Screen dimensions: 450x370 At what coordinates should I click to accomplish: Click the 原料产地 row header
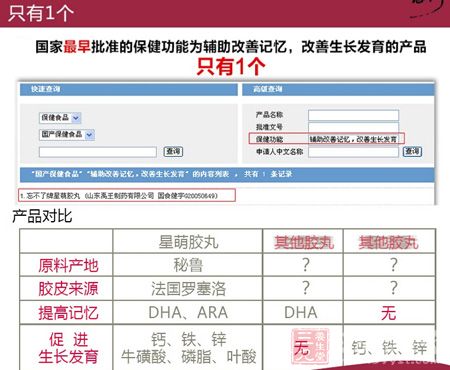coord(68,266)
